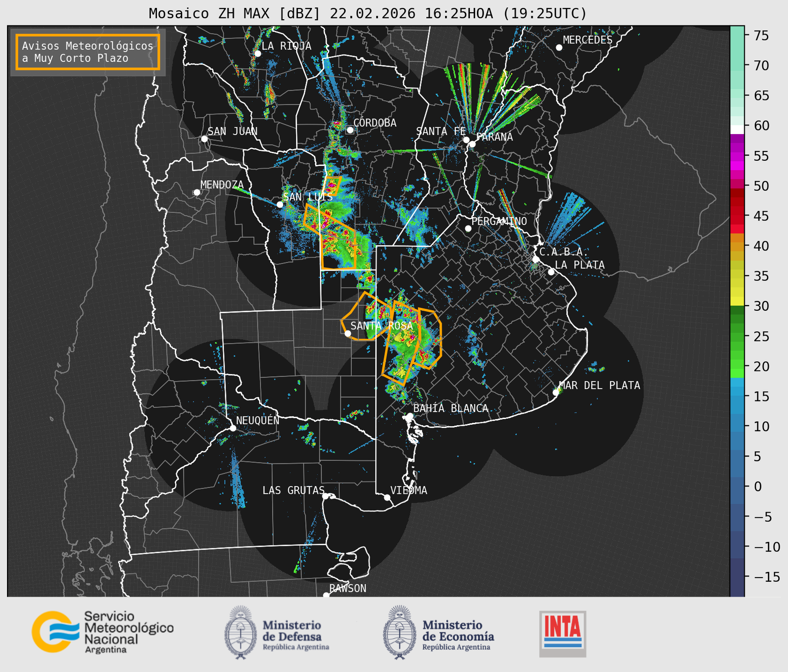Click the Las Grutas city label

pos(293,490)
